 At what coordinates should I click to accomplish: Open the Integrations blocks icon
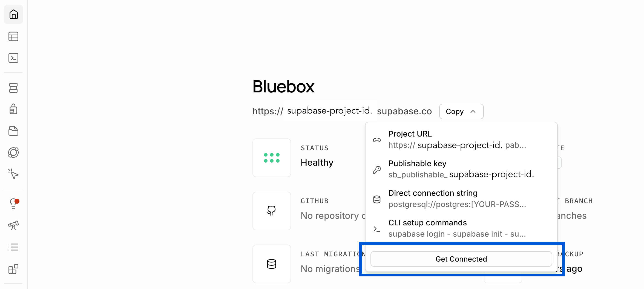13,269
